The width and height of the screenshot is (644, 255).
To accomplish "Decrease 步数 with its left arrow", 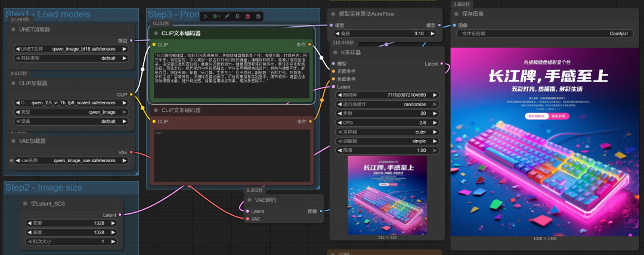I will (339, 113).
